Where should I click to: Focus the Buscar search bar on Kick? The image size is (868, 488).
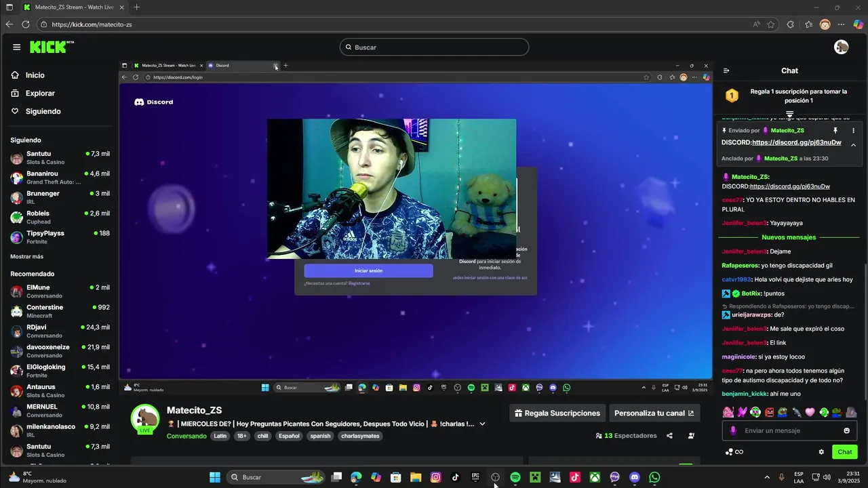click(434, 47)
